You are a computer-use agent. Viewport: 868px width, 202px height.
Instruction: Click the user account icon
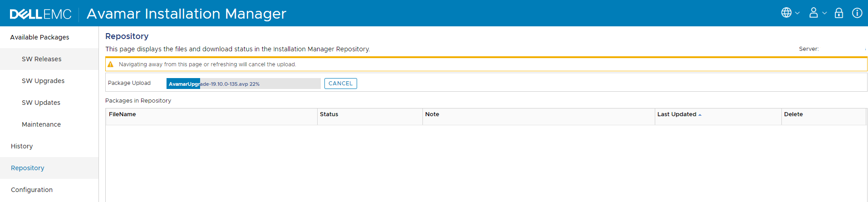click(814, 13)
